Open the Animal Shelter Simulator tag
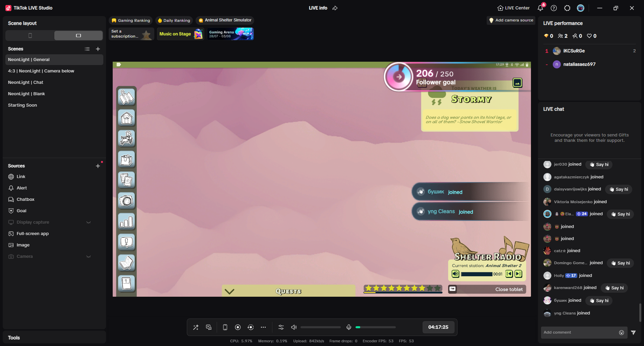 (x=225, y=20)
